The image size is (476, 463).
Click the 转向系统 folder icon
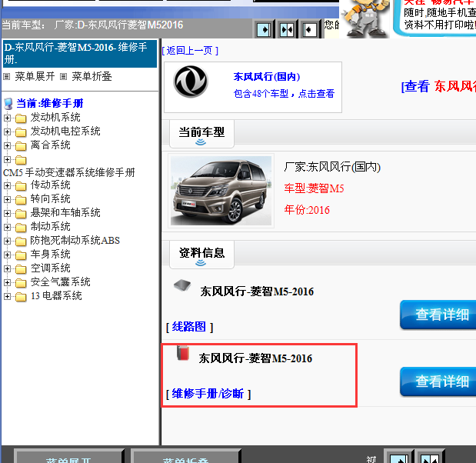[21, 200]
